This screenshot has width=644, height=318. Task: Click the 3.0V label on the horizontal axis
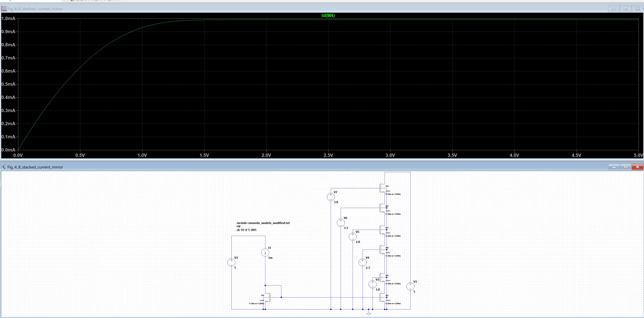click(x=390, y=155)
